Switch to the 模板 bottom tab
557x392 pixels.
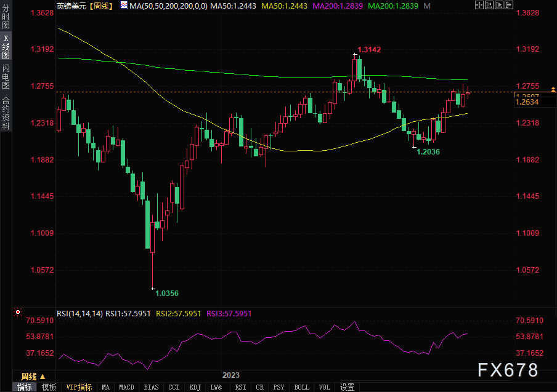(x=49, y=387)
